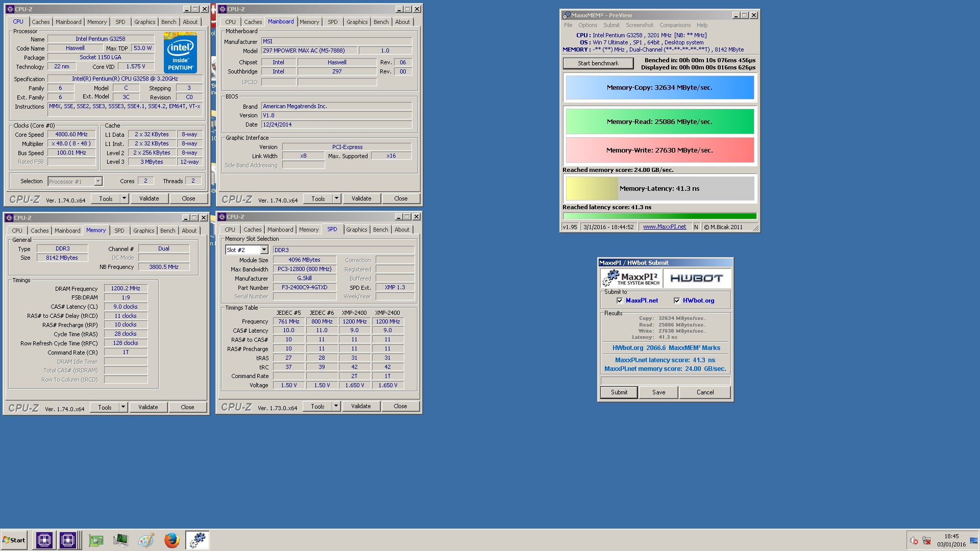Click the HWbot.org 2066.6 MaxxMEM² Marks text
Viewport: 980px width, 551px height.
click(666, 348)
